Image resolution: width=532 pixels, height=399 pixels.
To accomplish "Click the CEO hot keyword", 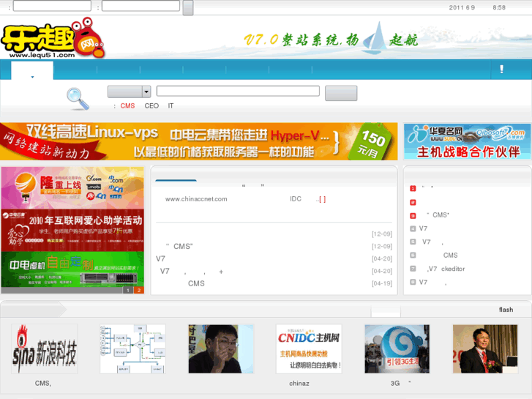I will click(151, 106).
